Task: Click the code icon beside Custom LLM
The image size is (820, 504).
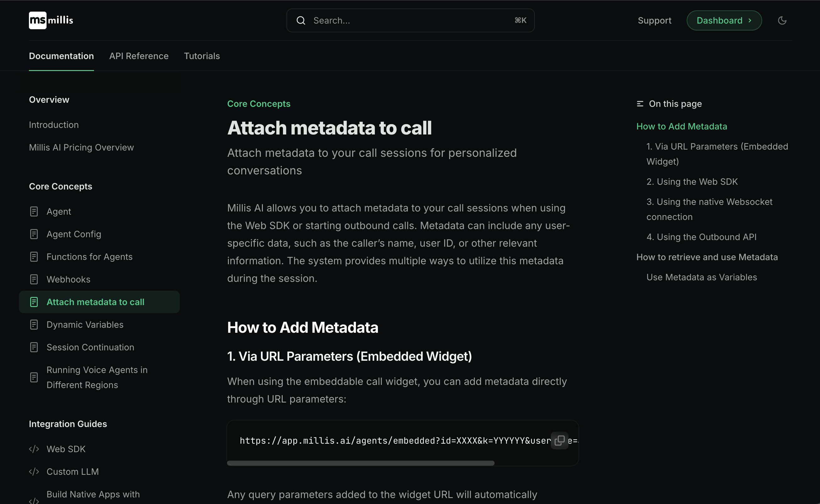Action: (x=34, y=471)
